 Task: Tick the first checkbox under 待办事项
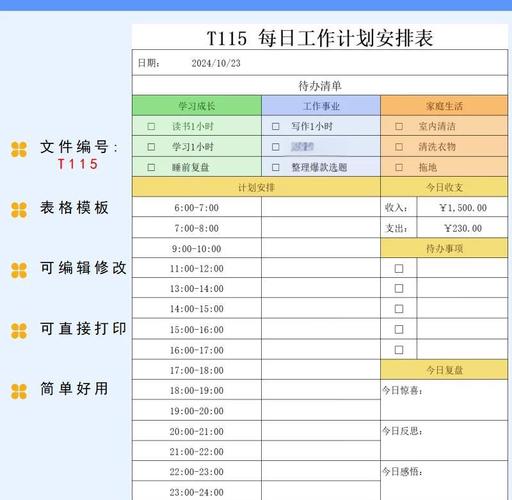pyautogui.click(x=399, y=268)
